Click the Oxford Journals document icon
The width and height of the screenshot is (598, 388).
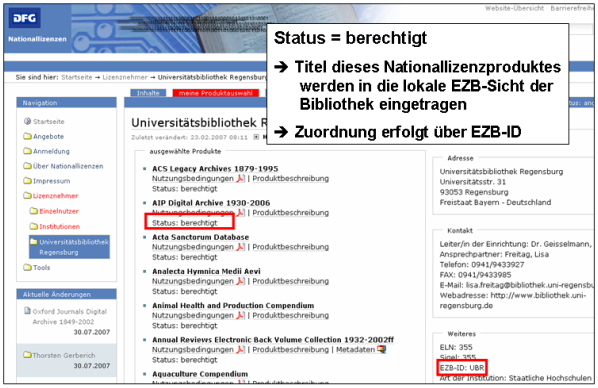point(27,311)
